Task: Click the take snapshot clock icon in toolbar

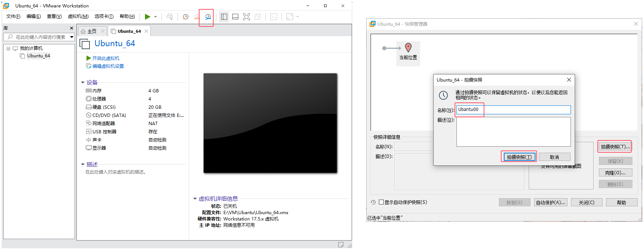Action: coord(185,17)
